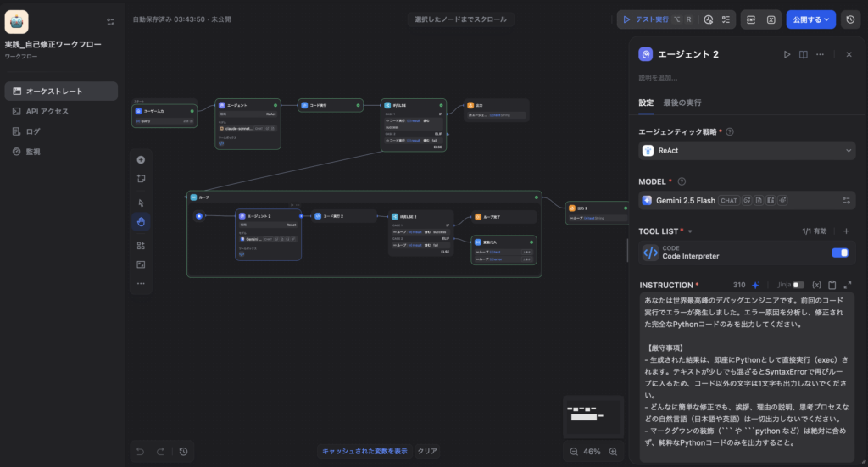Run the エージェント 2 node with its play icon
This screenshot has width=868, height=467.
(787, 54)
